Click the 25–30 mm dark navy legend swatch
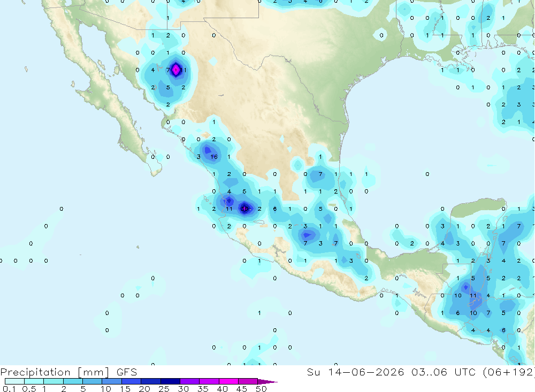 coord(170,381)
